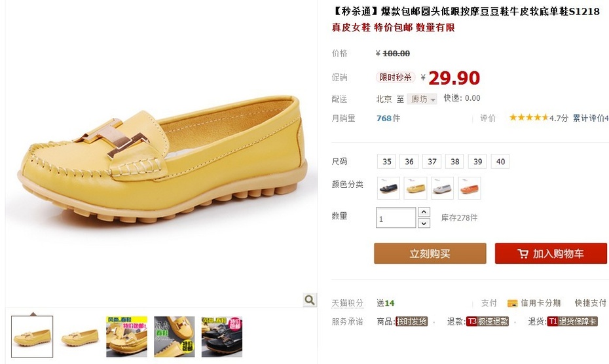Open the 廊坊 delivery city dropdown
Screen dimensions: 609x364
tap(422, 99)
